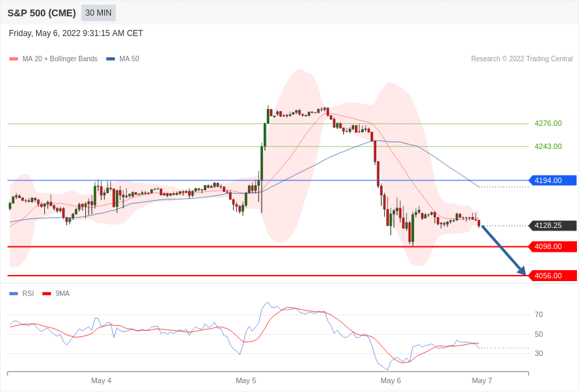Click the 'May 7' date axis label

pyautogui.click(x=482, y=380)
